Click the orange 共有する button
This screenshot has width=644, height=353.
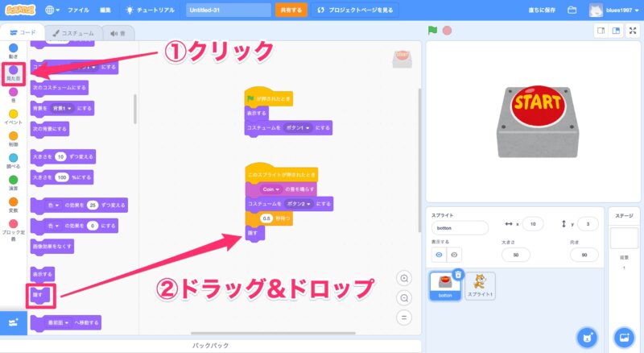click(x=291, y=10)
